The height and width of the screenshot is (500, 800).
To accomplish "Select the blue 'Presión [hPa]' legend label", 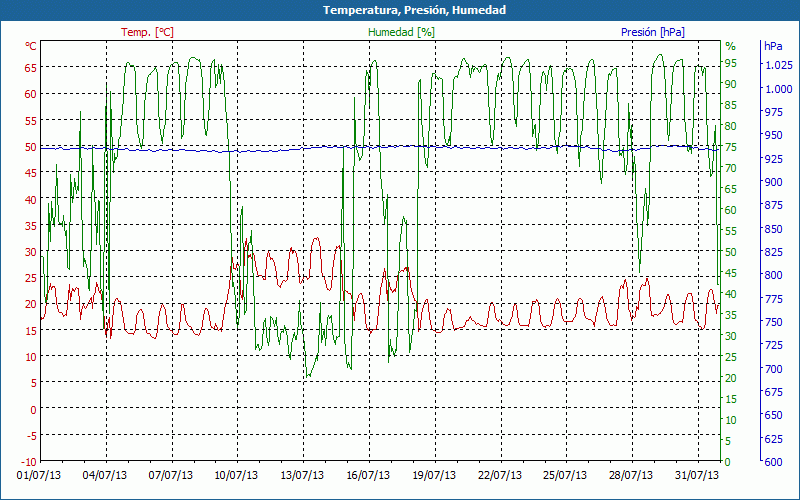I will 653,32.
